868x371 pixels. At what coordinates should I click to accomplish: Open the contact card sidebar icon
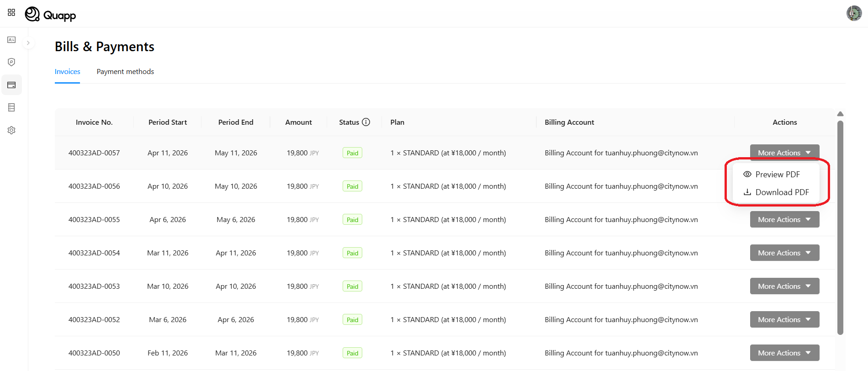point(11,40)
